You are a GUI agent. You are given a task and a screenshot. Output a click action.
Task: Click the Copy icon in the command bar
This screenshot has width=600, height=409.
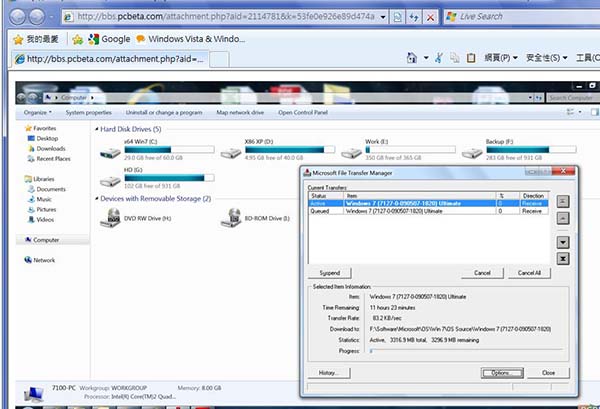[455, 58]
